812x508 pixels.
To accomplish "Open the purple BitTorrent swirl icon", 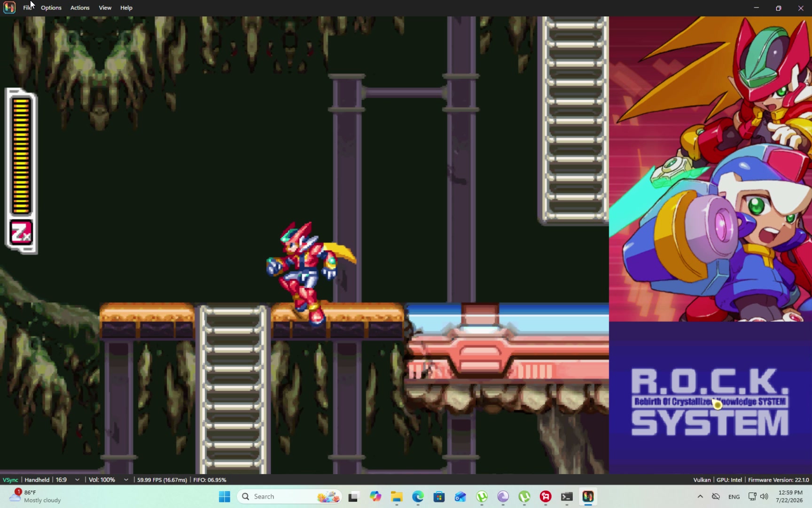I will 503,497.
